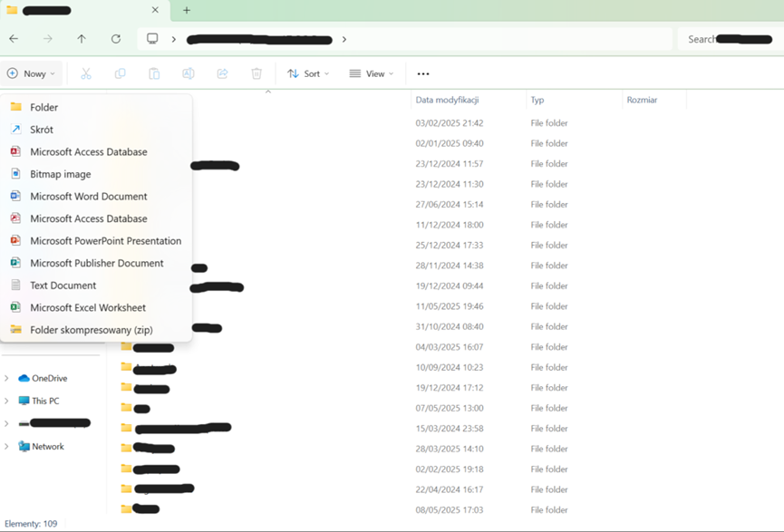Expand the chevron after the monitor icon

tap(173, 39)
